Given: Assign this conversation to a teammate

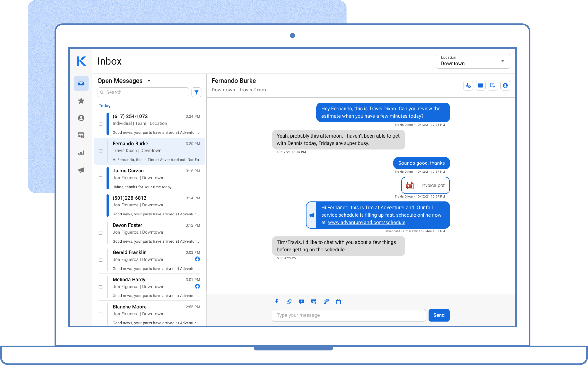Looking at the screenshot, I should 468,85.
